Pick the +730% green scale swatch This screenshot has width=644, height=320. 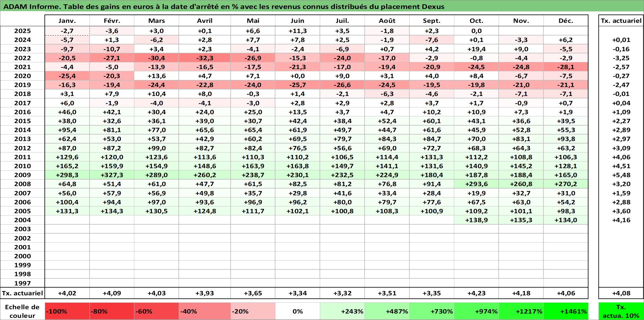pos(432,311)
